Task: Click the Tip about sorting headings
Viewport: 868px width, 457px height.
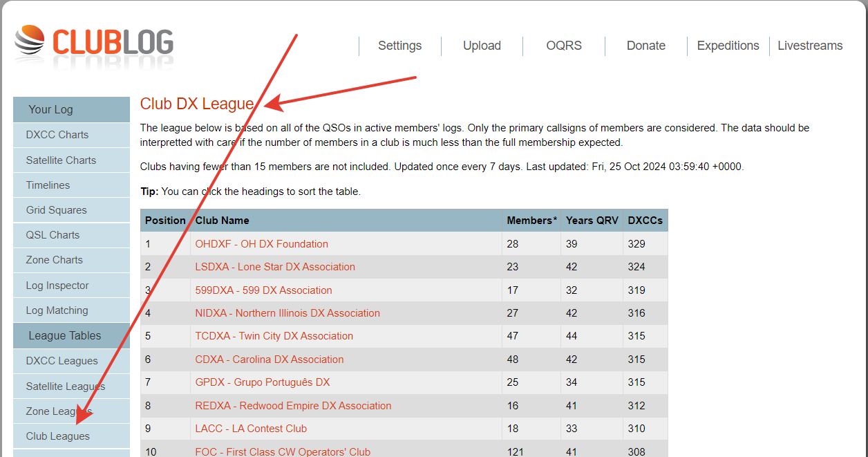Action: tap(250, 192)
